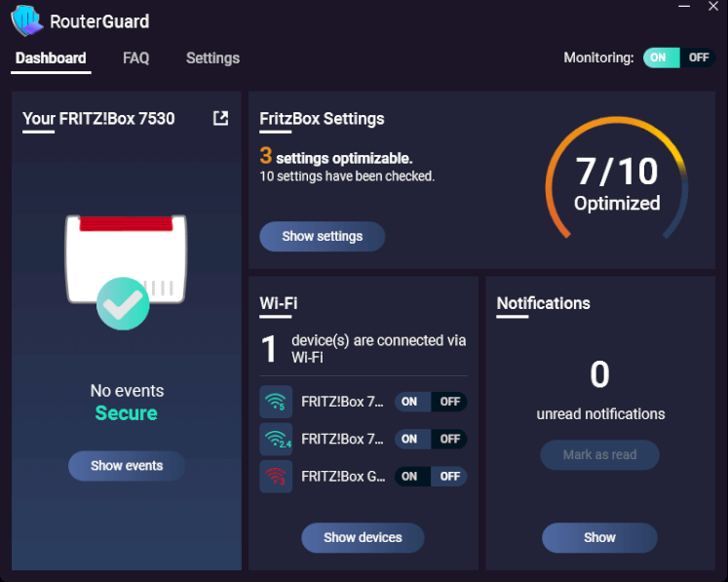Click the connected devices count 1
Image resolution: width=728 pixels, height=582 pixels.
269,349
